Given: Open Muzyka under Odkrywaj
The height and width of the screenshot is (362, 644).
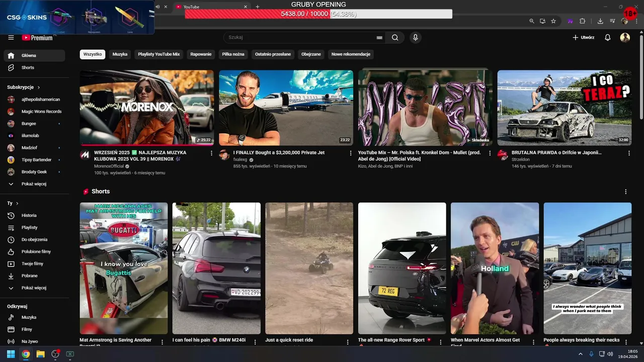Looking at the screenshot, I should tap(34, 318).
